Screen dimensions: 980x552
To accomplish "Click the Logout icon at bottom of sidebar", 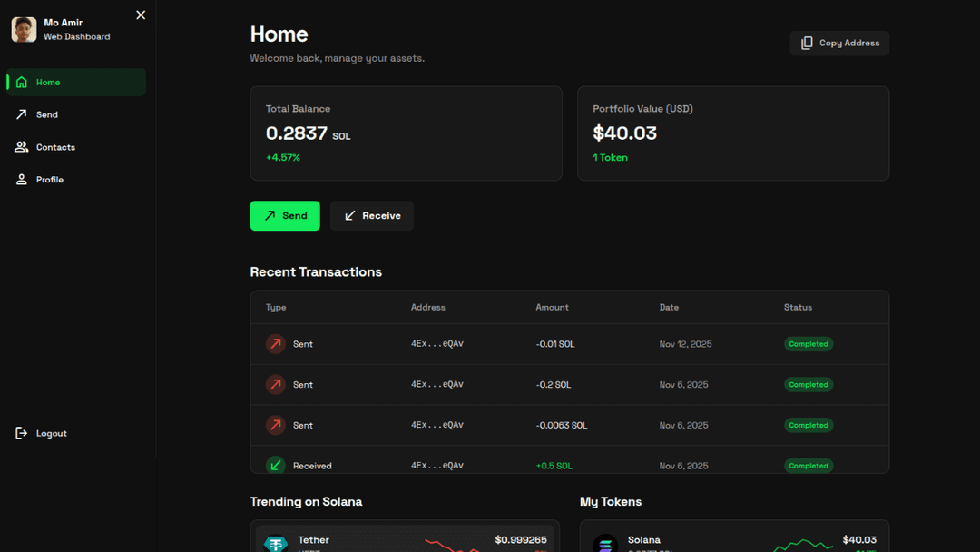I will [21, 433].
